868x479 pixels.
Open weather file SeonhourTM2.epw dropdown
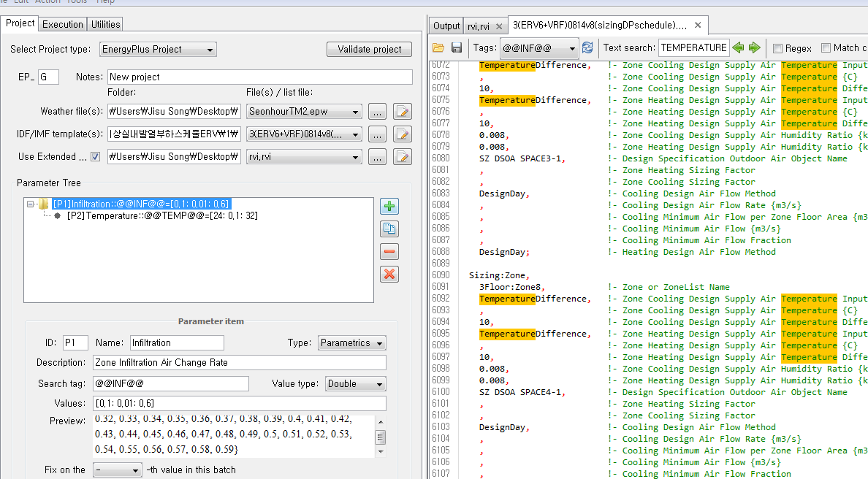point(304,111)
